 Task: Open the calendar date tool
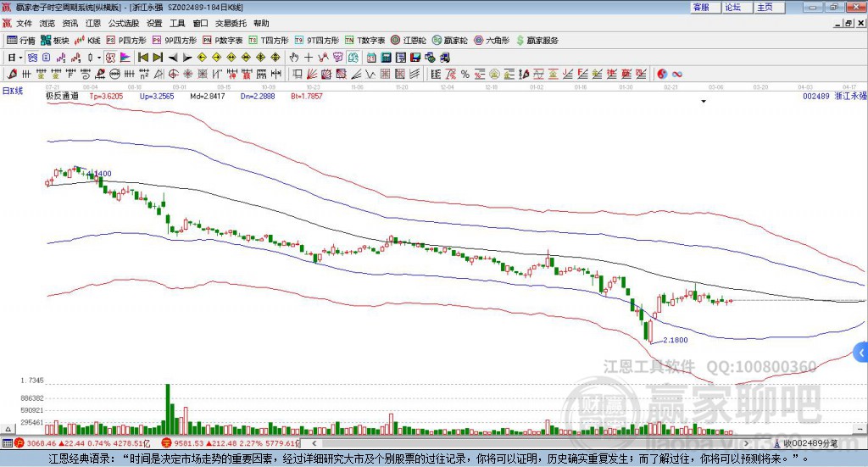(x=371, y=58)
